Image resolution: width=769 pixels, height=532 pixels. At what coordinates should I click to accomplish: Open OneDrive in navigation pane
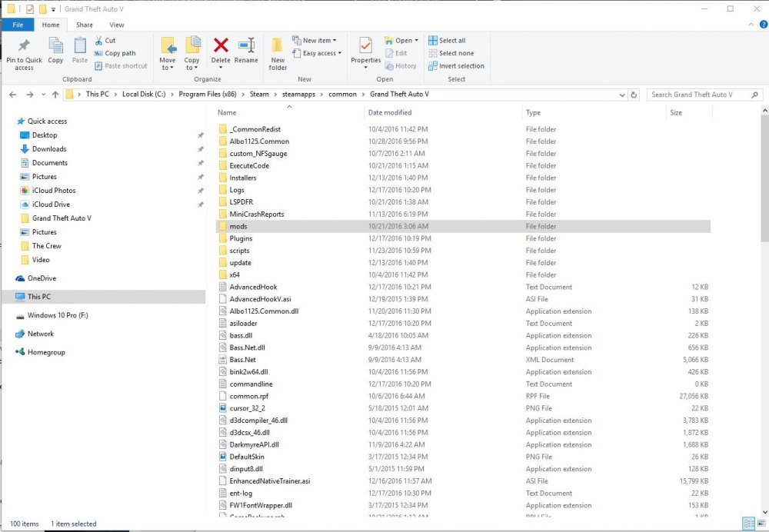coord(42,278)
